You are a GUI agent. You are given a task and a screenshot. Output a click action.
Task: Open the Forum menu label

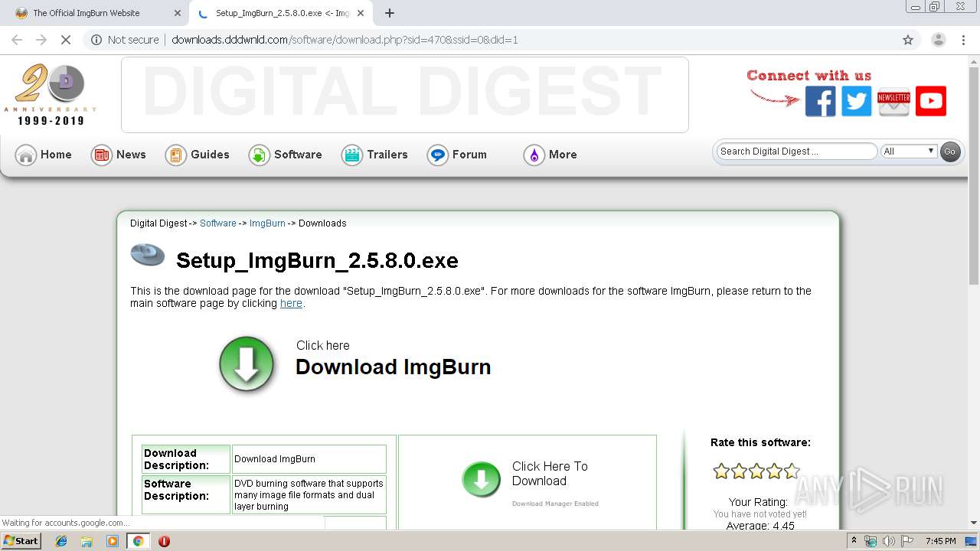click(x=469, y=155)
